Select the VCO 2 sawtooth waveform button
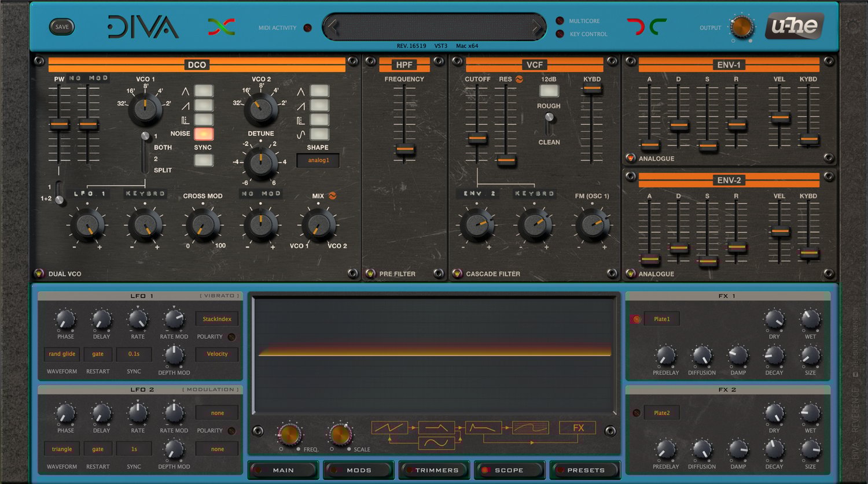The height and width of the screenshot is (484, 868). (319, 105)
